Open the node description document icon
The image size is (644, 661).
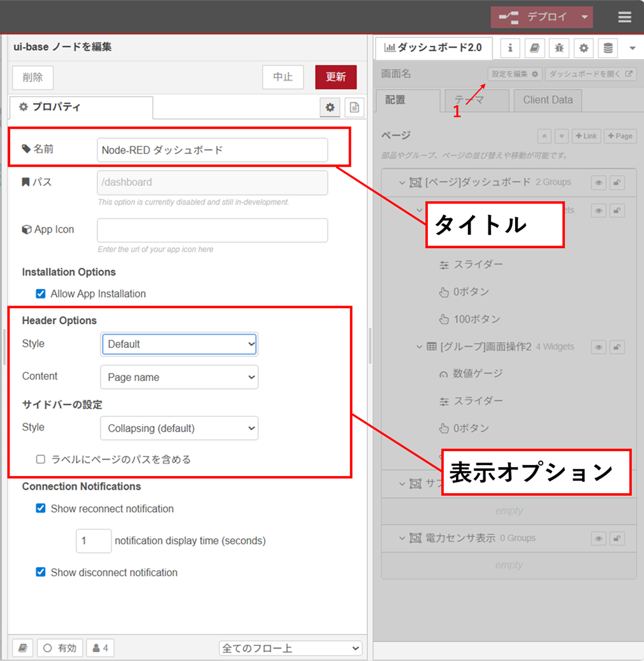tap(355, 108)
